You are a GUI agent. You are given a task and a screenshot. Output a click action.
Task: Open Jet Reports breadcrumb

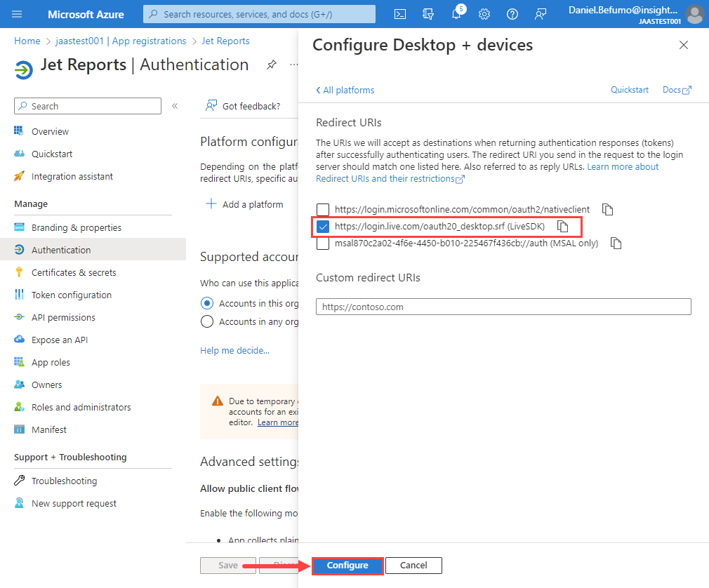click(x=225, y=41)
